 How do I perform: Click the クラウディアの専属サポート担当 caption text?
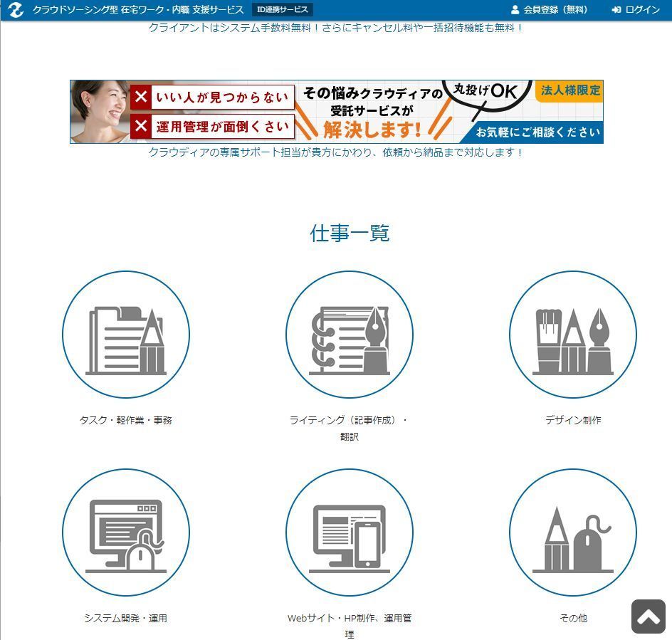tap(335, 152)
